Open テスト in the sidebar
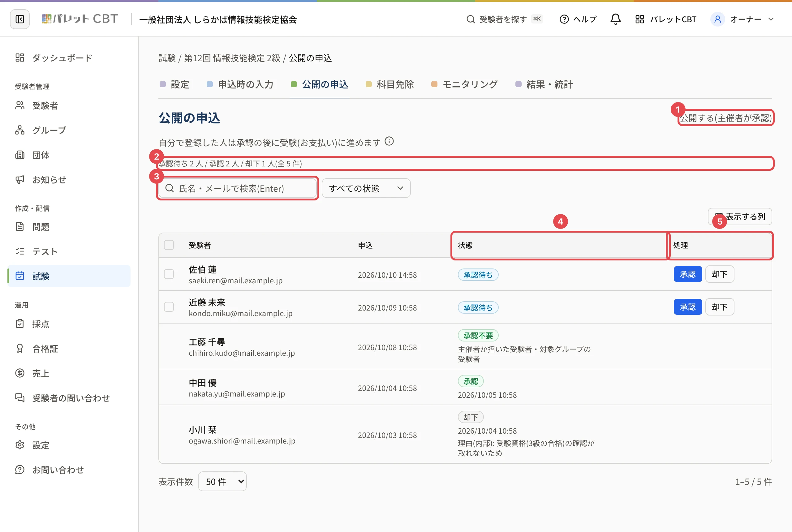 pos(69,251)
